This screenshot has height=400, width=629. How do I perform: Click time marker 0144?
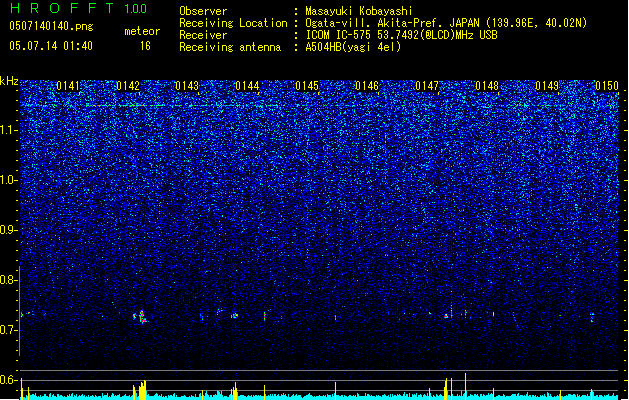[248, 86]
